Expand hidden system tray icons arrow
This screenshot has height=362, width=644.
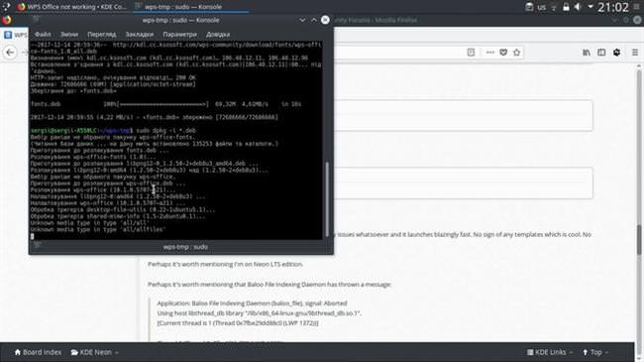tap(590, 7)
